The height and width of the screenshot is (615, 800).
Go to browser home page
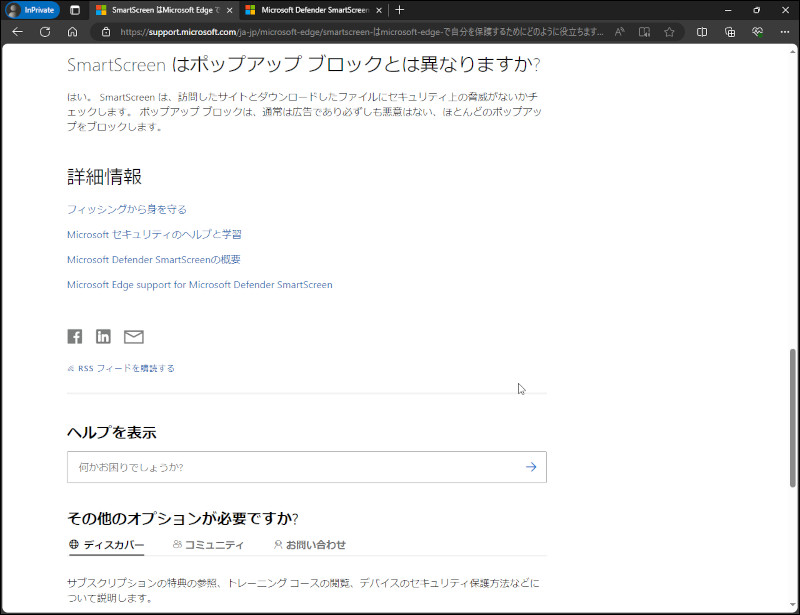pos(71,32)
